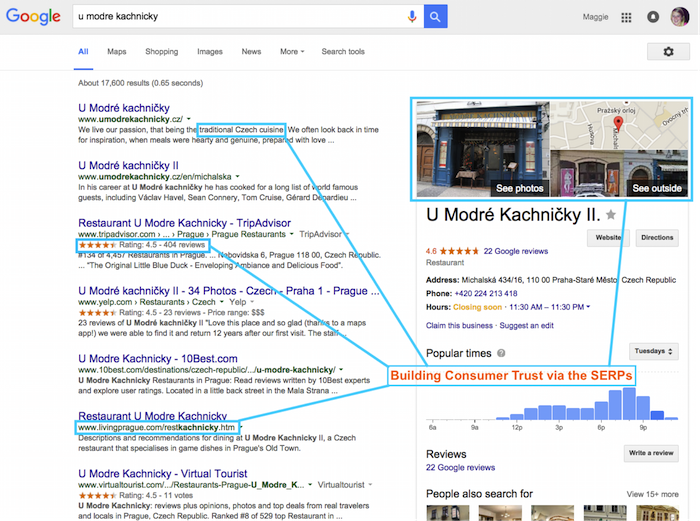The height and width of the screenshot is (521, 700).
Task: Click the microphone voice search icon
Action: (411, 17)
